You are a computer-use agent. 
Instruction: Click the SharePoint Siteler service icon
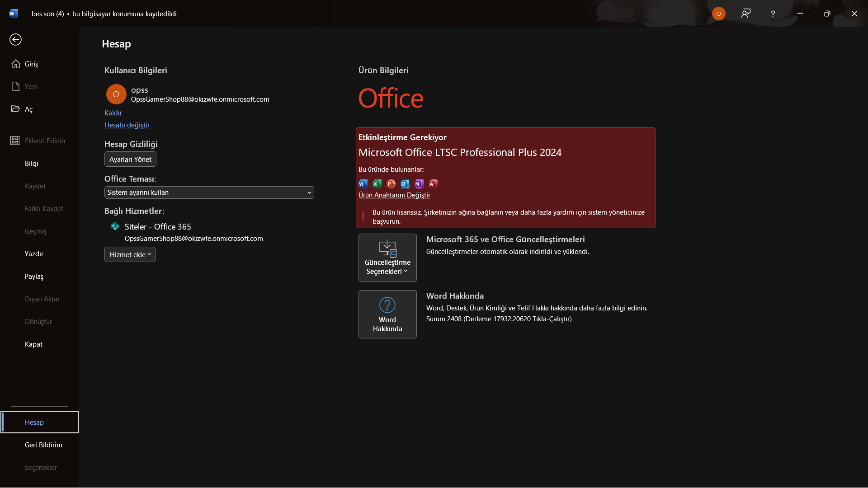(x=115, y=226)
